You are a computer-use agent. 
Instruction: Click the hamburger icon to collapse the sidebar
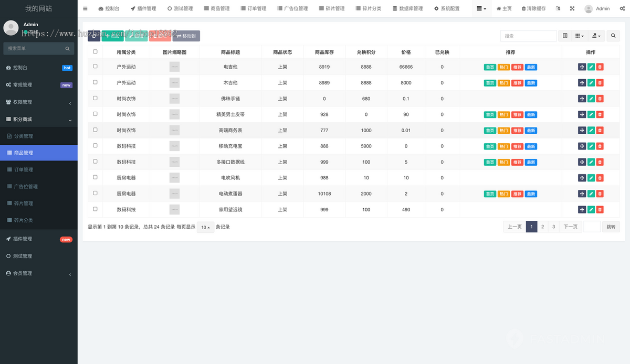click(86, 9)
